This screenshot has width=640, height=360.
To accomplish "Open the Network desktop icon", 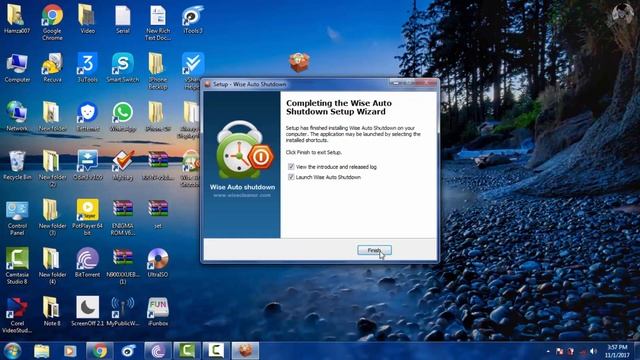I will (17, 116).
